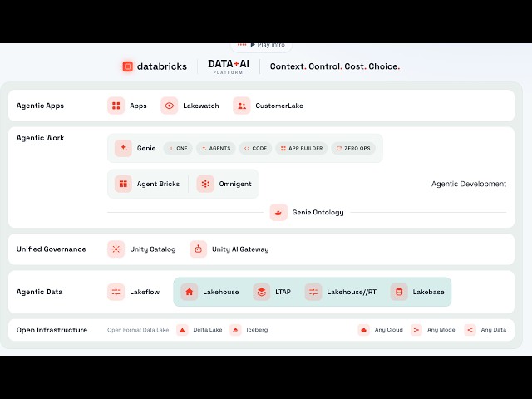Click the Omnigent label
This screenshot has width=532, height=399.
pyautogui.click(x=235, y=184)
